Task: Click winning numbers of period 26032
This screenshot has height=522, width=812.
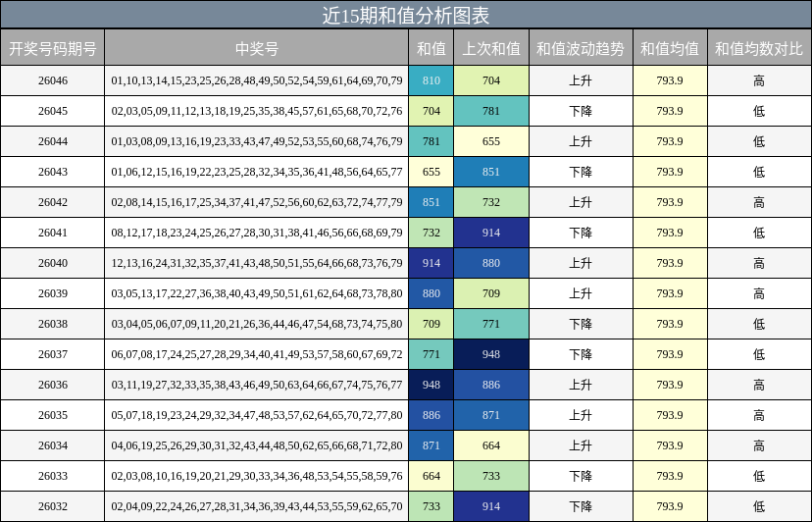Action: (256, 506)
